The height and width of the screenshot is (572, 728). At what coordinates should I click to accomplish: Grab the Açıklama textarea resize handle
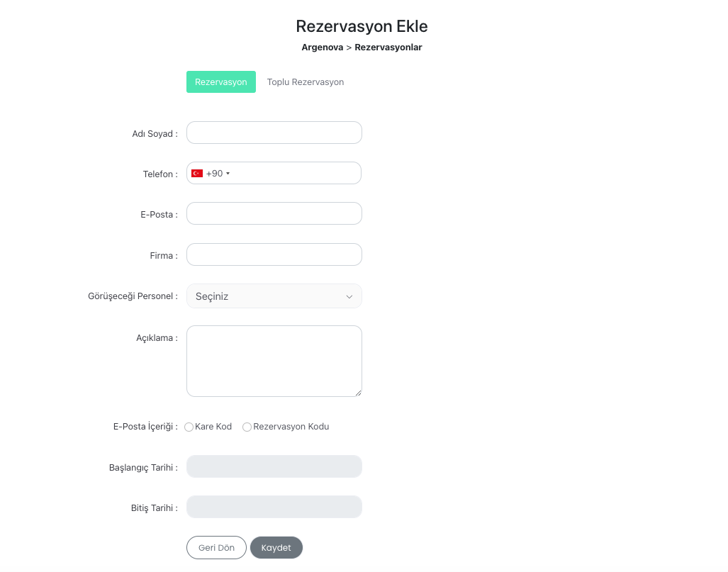(359, 393)
